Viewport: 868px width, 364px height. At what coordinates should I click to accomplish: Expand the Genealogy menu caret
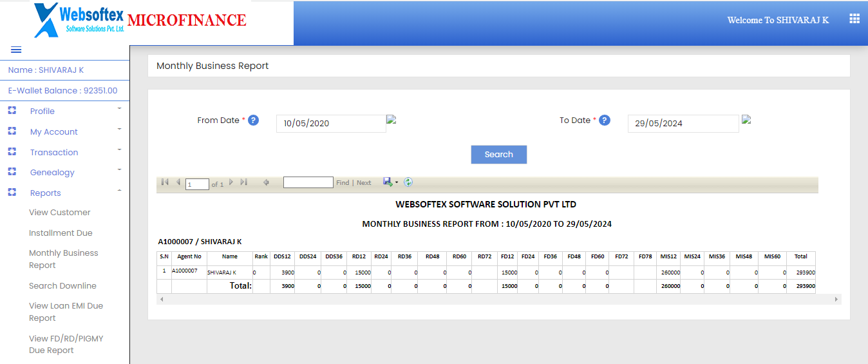coord(119,169)
